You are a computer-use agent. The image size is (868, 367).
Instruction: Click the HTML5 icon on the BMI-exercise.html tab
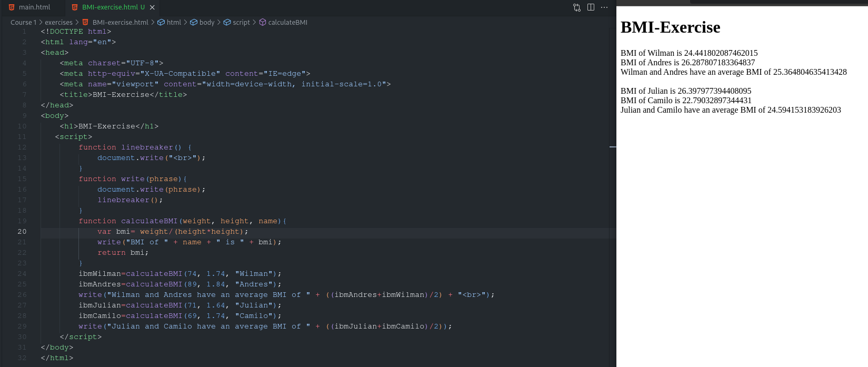click(75, 7)
